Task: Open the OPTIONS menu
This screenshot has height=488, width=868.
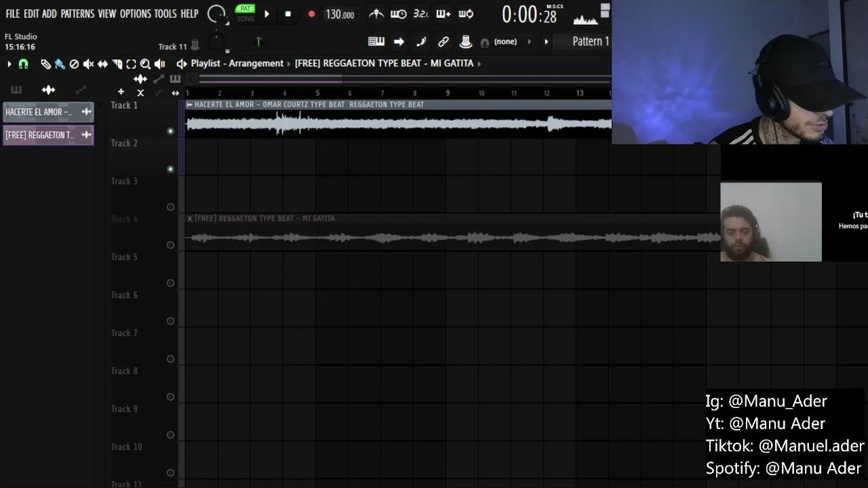Action: coord(135,14)
